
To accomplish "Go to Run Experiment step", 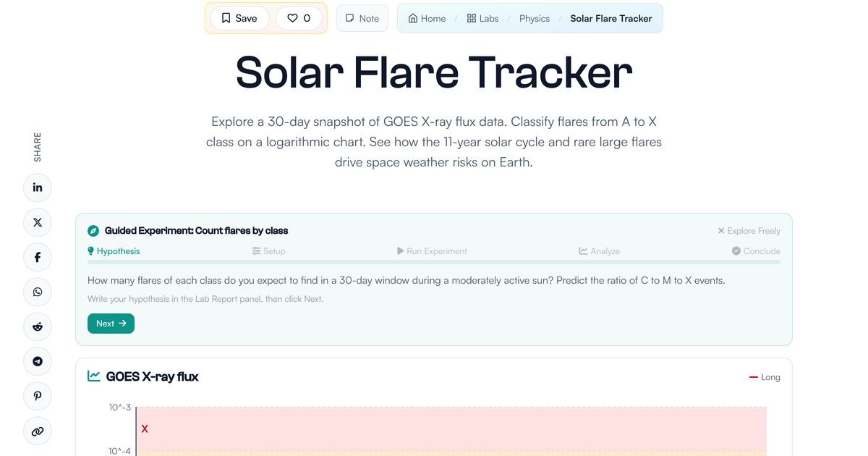I will click(x=432, y=251).
